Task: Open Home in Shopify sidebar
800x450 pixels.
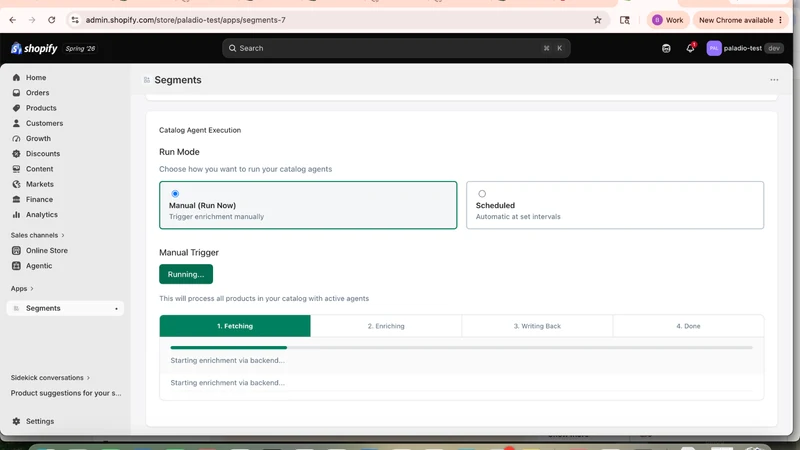Action: coord(36,78)
